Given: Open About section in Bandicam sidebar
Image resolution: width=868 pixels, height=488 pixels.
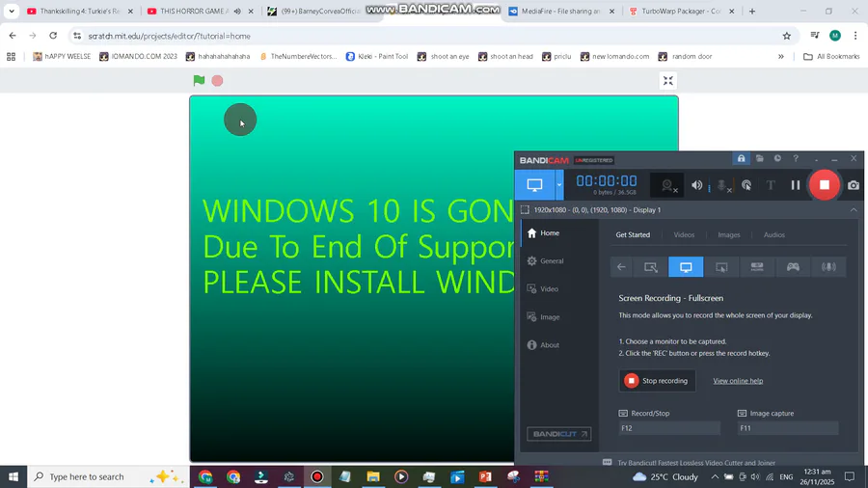Looking at the screenshot, I should [x=559, y=344].
